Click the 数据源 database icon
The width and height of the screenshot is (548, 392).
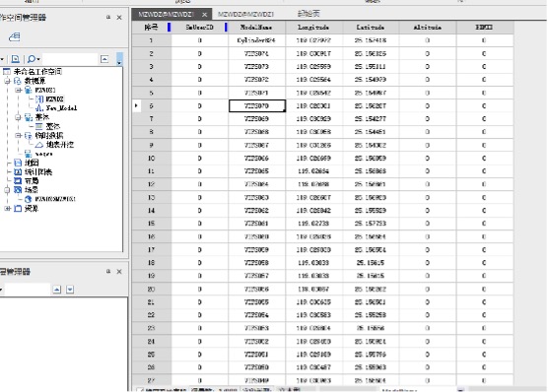point(18,81)
